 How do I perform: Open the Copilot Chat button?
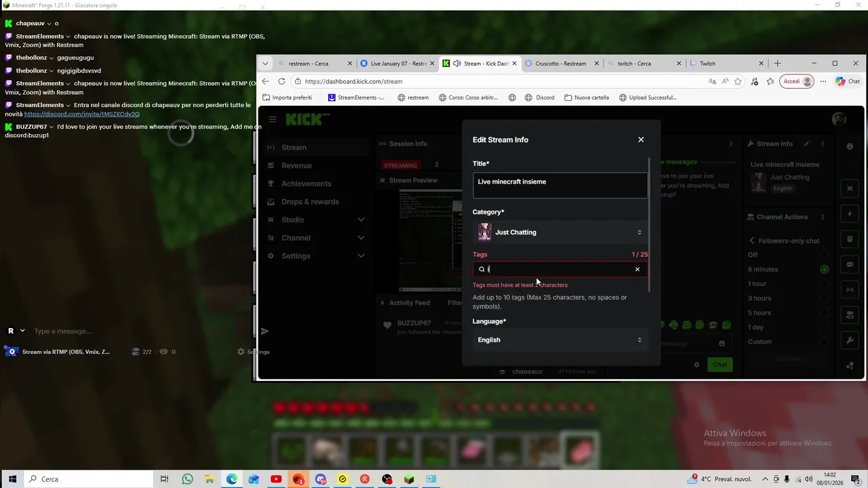click(x=848, y=81)
